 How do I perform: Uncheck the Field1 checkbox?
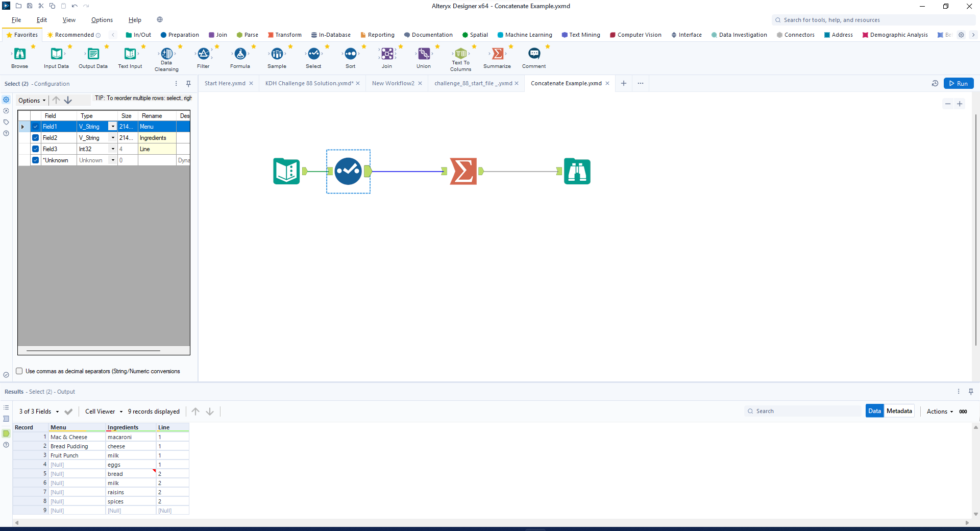click(x=36, y=127)
